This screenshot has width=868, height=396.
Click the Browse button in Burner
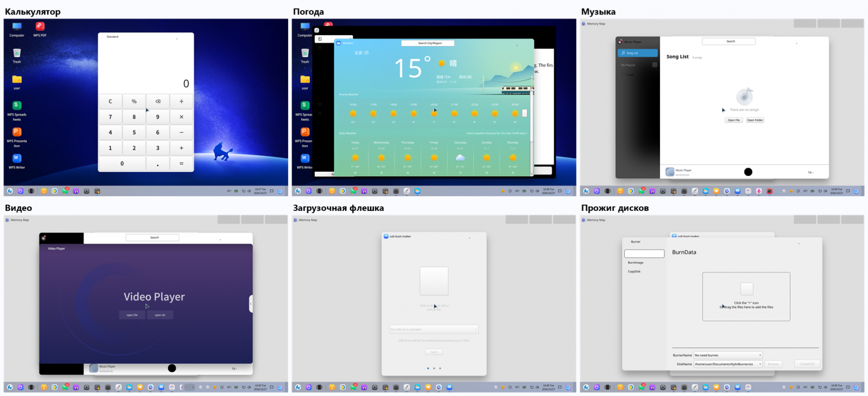(773, 364)
